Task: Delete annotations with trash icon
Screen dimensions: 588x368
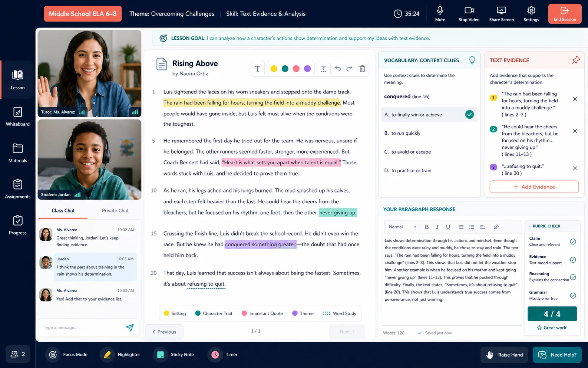Action: tap(362, 69)
